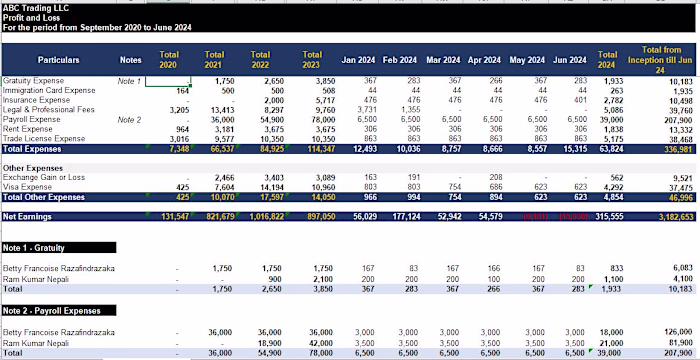Image resolution: width=700 pixels, height=360 pixels.
Task: Click the 'Jan 2024' column header
Action: (x=358, y=60)
